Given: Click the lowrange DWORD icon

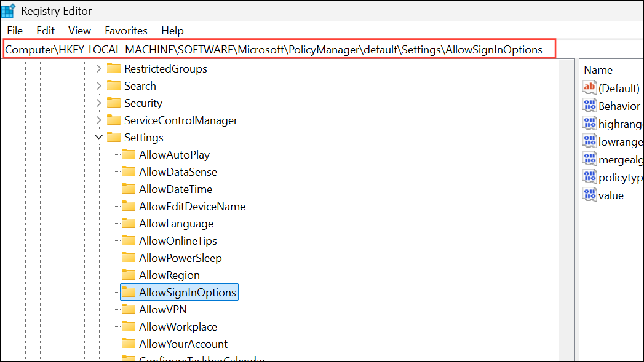Looking at the screenshot, I should click(x=589, y=141).
